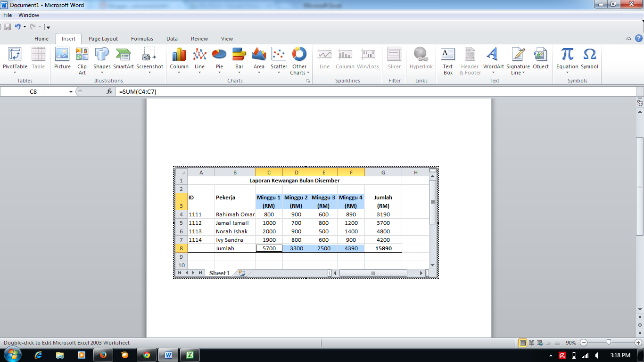
Task: Adjust the zoom slider handle
Action: [x=609, y=343]
